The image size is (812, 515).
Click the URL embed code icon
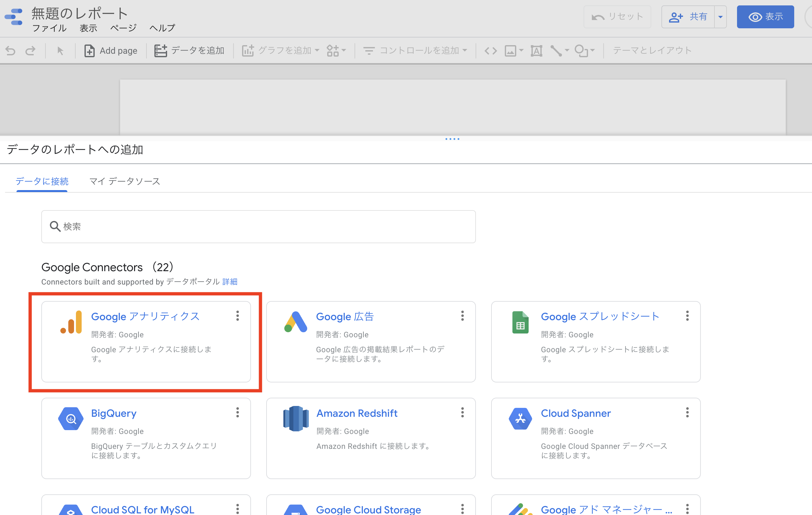491,51
